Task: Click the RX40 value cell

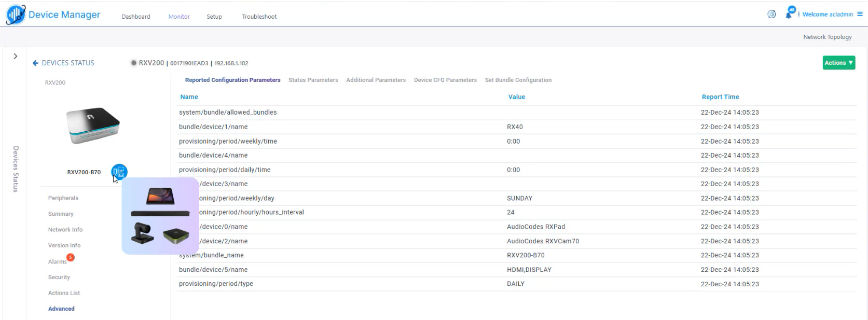Action: pos(515,127)
